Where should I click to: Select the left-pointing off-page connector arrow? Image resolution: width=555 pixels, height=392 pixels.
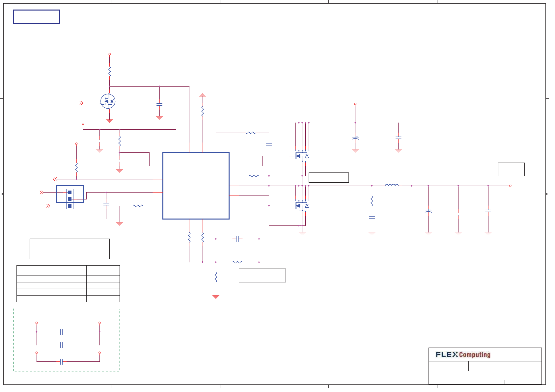(55, 179)
